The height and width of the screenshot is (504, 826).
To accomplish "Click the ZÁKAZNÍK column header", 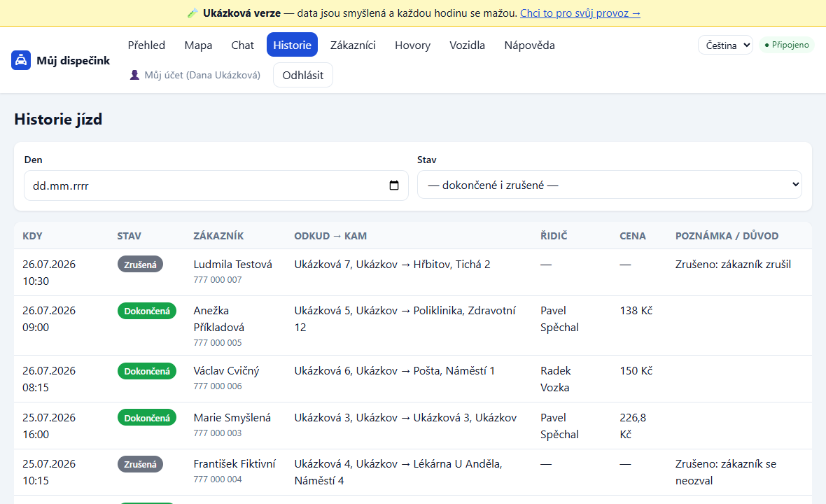I will 218,236.
